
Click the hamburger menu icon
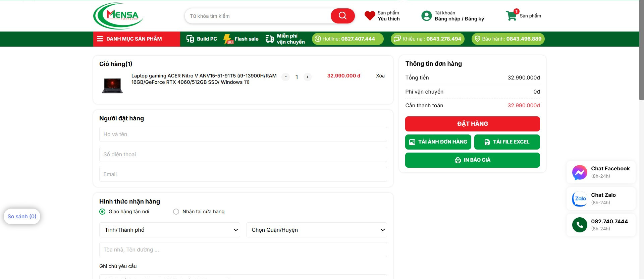(x=100, y=39)
